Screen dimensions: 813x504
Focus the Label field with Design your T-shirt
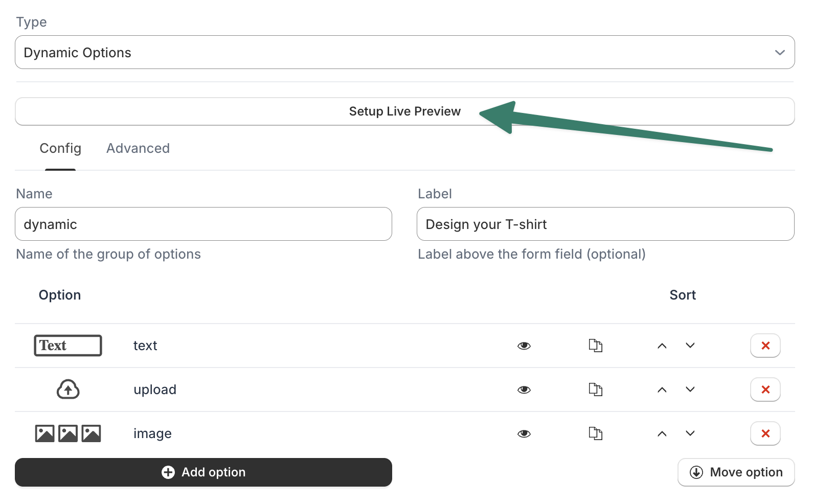(x=605, y=224)
